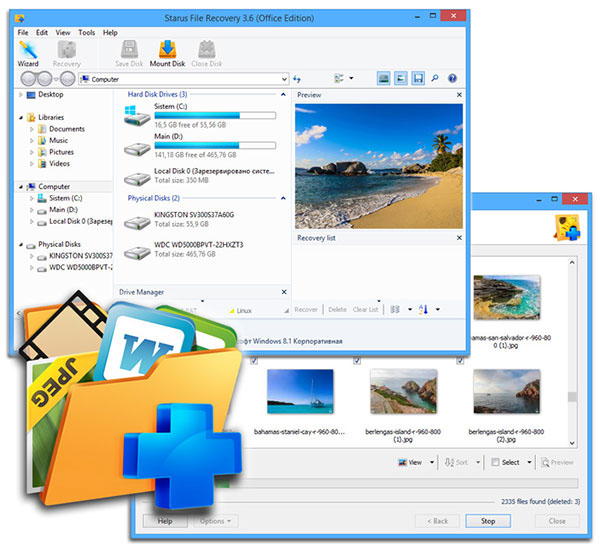This screenshot has height=544, width=600.
Task: Click Preview button in wizard toolbar
Action: tap(557, 462)
